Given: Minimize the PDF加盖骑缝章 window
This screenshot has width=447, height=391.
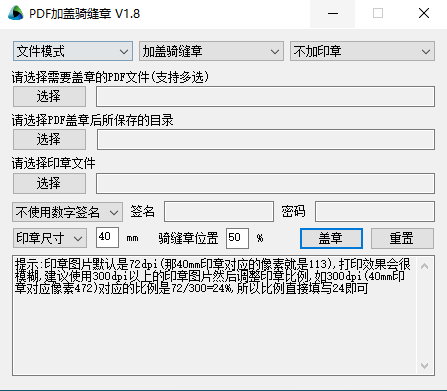Looking at the screenshot, I should click(x=333, y=14).
